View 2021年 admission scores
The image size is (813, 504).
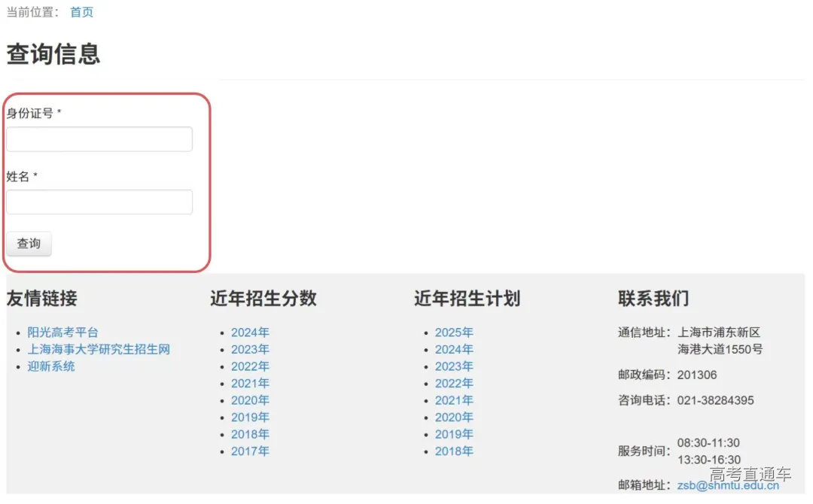(250, 383)
